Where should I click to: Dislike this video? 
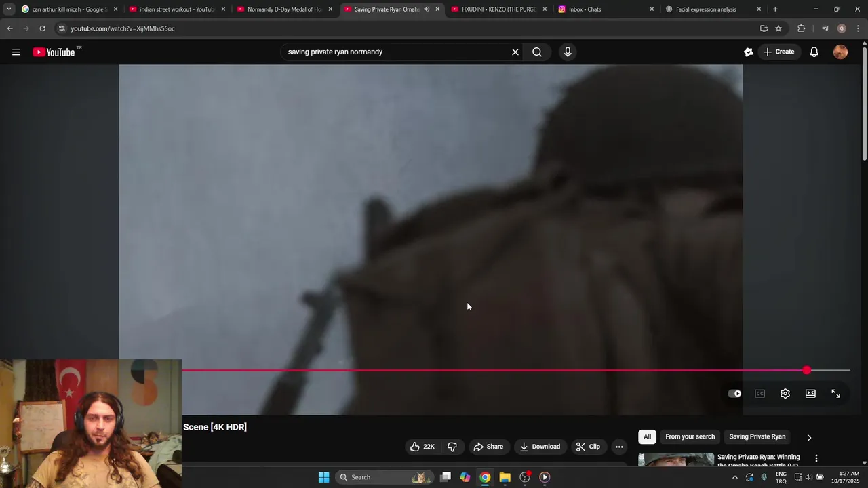452,447
